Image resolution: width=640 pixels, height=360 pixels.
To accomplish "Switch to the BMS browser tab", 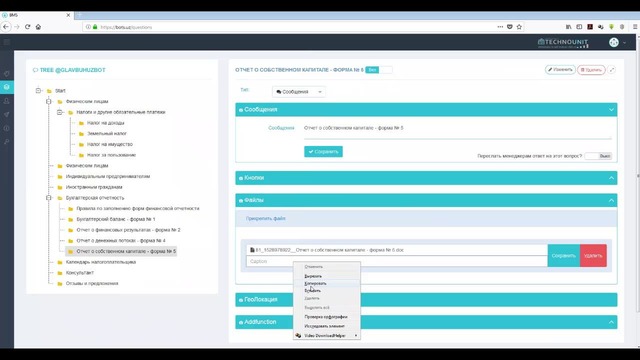I will (37, 15).
